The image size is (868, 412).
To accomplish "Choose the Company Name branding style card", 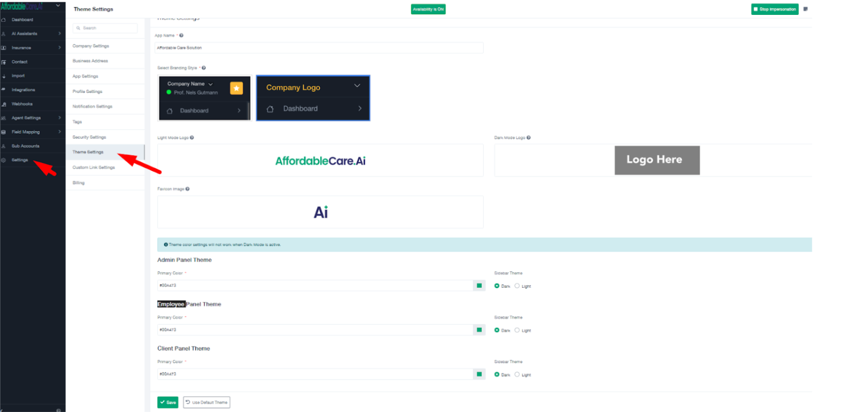I will pos(205,98).
